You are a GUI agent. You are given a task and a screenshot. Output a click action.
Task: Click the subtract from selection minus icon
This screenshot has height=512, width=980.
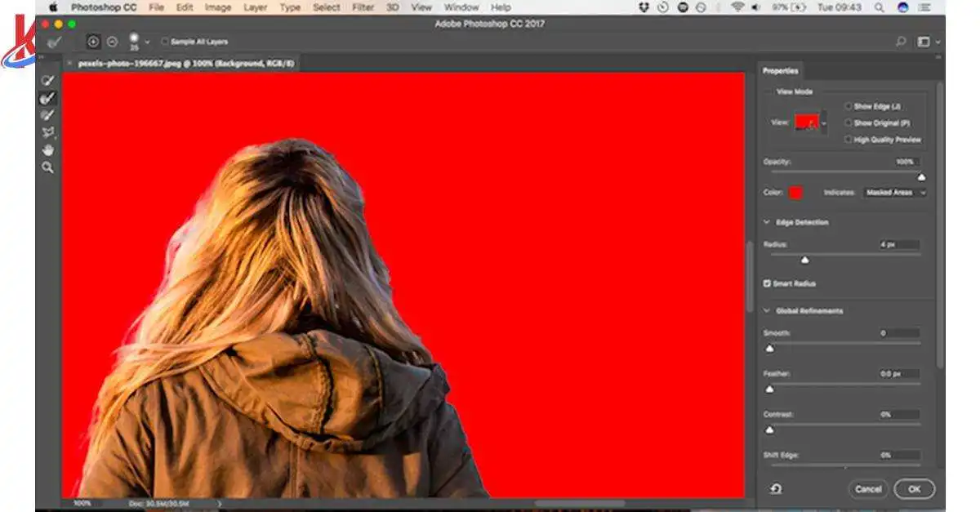(112, 42)
